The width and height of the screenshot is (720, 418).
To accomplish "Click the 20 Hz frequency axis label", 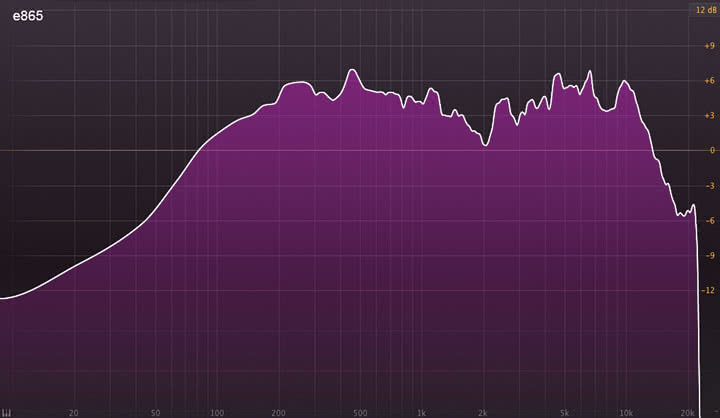I will [x=73, y=413].
